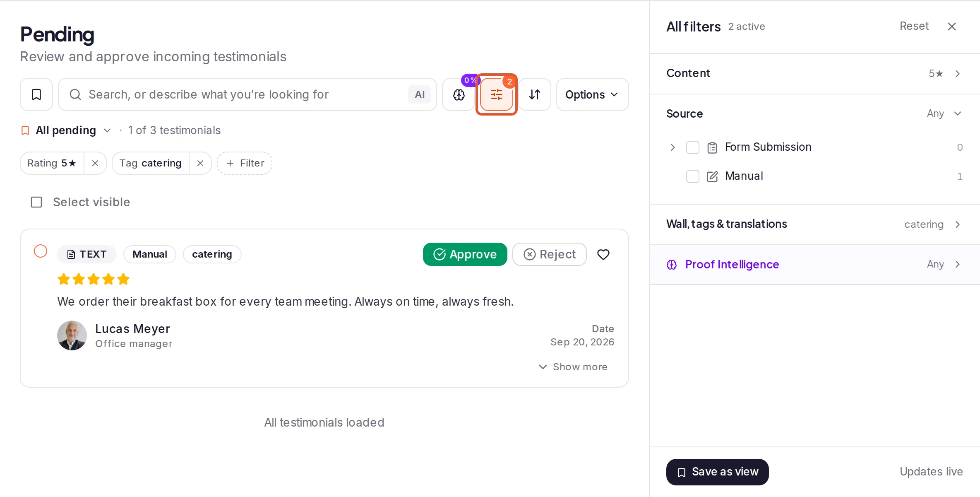Screen dimensions: 980x497
Task: Click the TEXT type badge
Action: [87, 254]
